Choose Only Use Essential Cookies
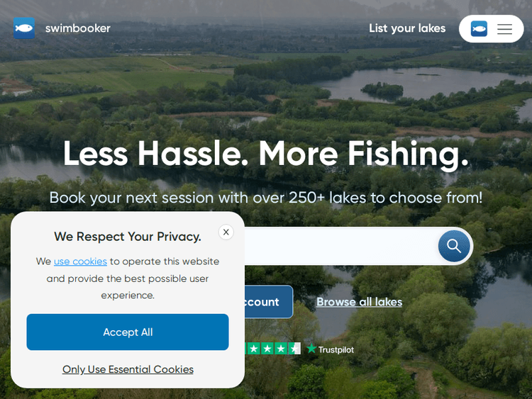532x399 pixels. [128, 369]
